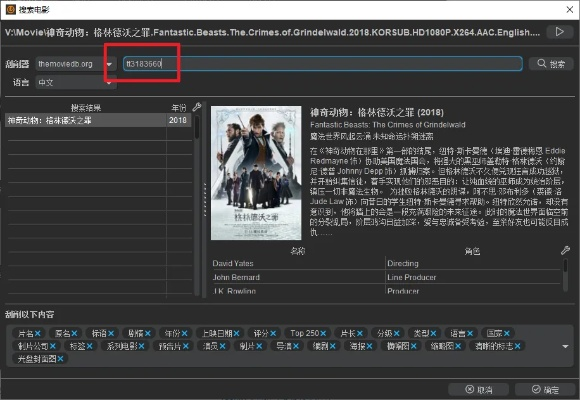Viewport: 580px width, 400px height.
Task: Click the 确定 confirm button
Action: 545,389
